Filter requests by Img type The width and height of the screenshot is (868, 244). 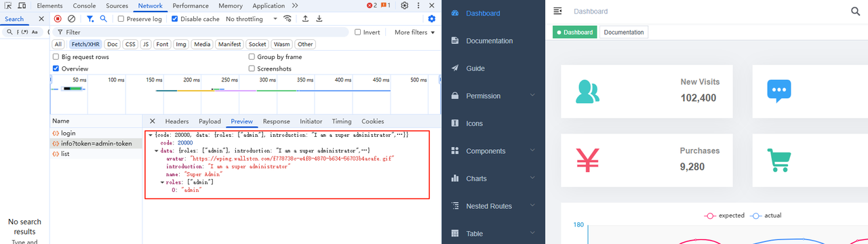[x=181, y=44]
